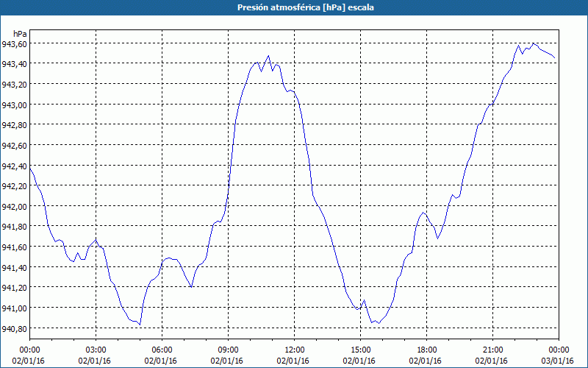Click the hPa unit label
The width and height of the screenshot is (588, 368).
point(20,34)
